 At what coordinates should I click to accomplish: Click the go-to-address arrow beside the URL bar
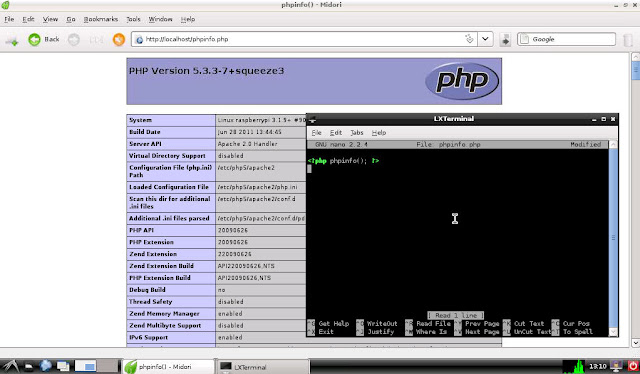tap(505, 39)
